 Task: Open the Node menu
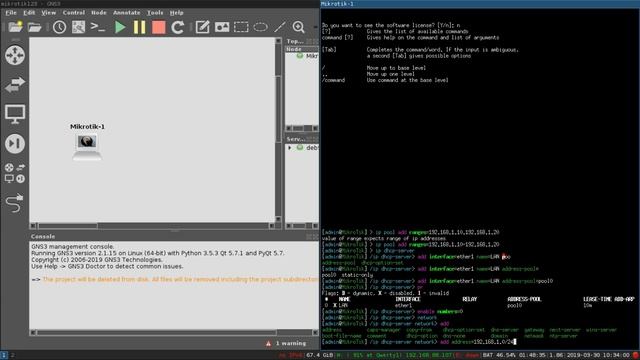pyautogui.click(x=99, y=13)
